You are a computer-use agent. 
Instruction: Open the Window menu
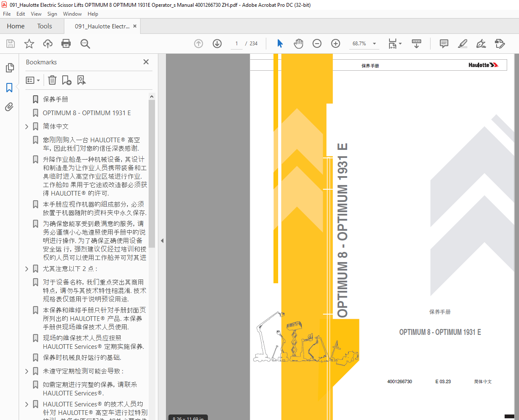[72, 14]
